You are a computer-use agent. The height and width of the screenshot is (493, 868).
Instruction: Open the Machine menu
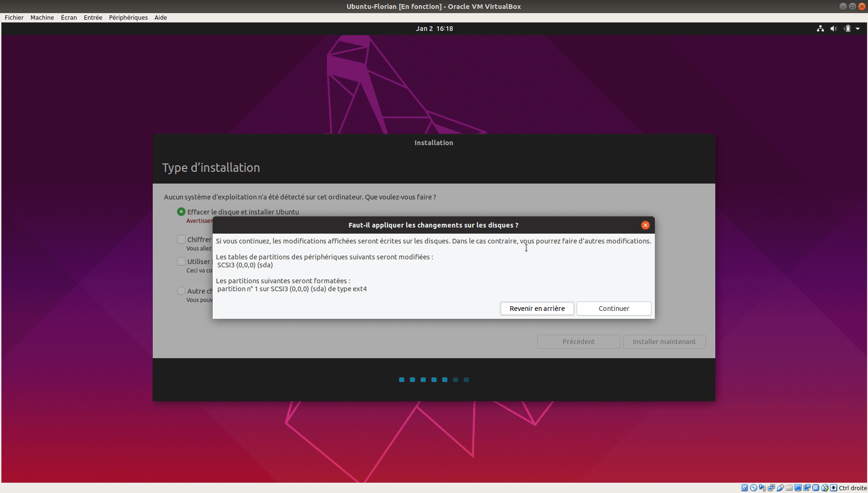click(x=42, y=17)
